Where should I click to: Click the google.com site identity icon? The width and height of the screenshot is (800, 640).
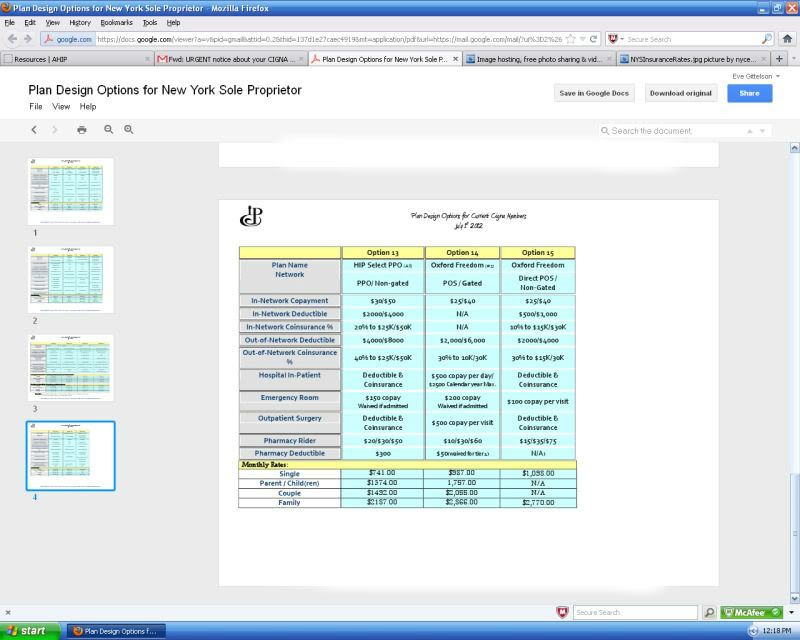pos(68,39)
